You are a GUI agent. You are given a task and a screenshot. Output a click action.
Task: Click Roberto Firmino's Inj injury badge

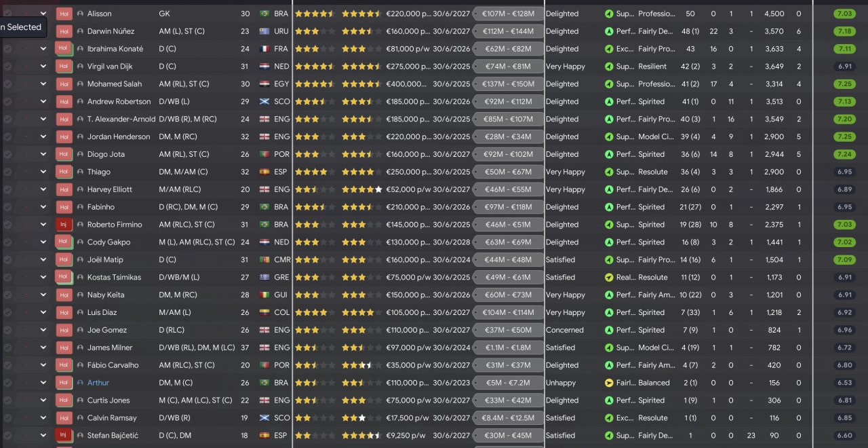tap(64, 225)
